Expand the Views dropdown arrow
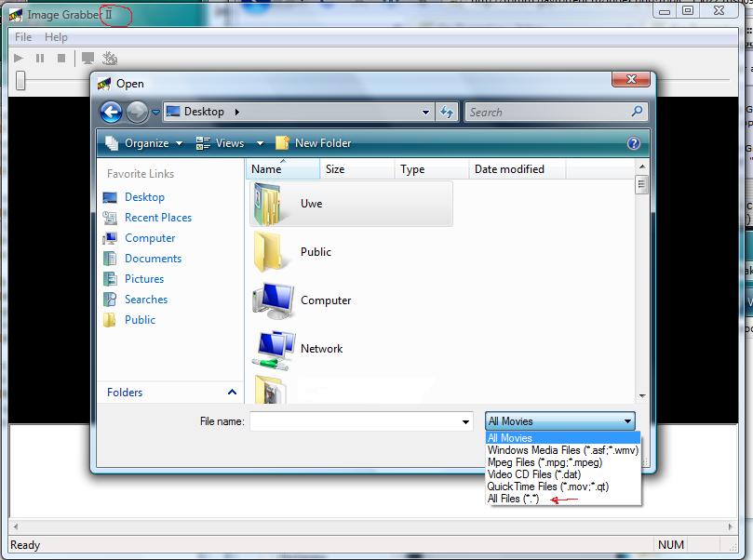The width and height of the screenshot is (753, 560). (260, 143)
